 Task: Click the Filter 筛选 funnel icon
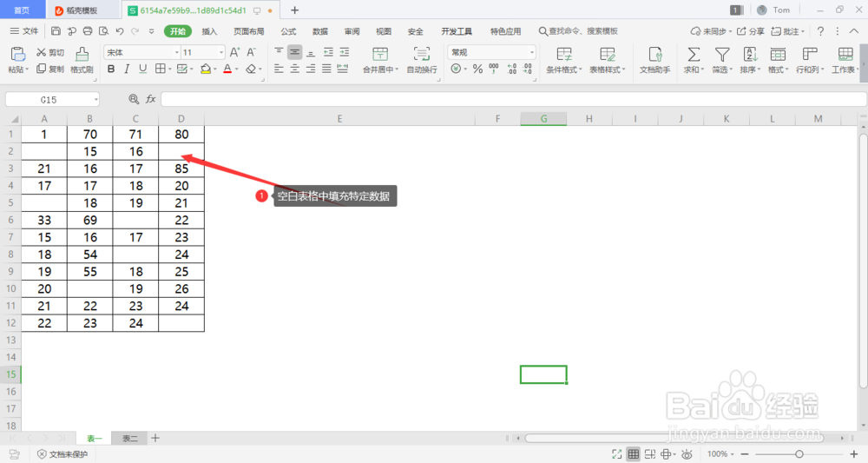click(721, 54)
